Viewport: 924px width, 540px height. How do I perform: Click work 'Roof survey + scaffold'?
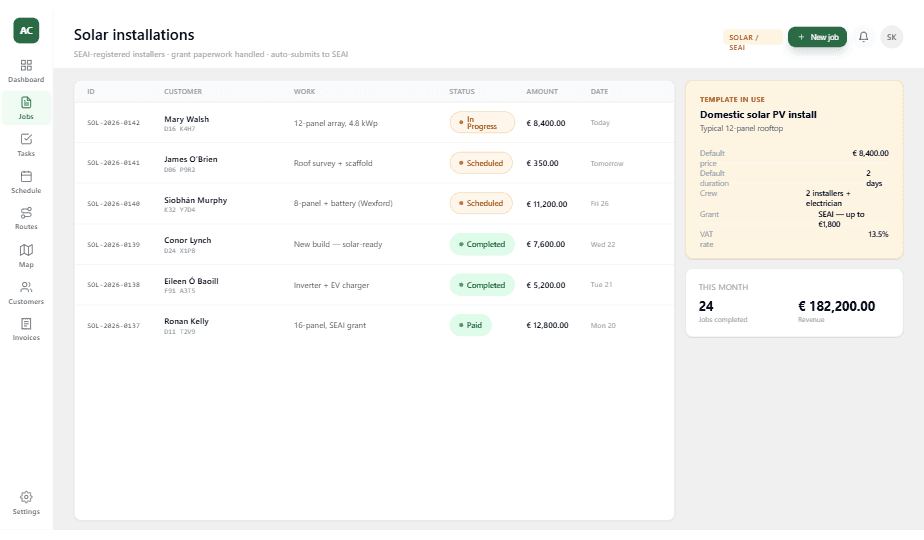click(333, 163)
